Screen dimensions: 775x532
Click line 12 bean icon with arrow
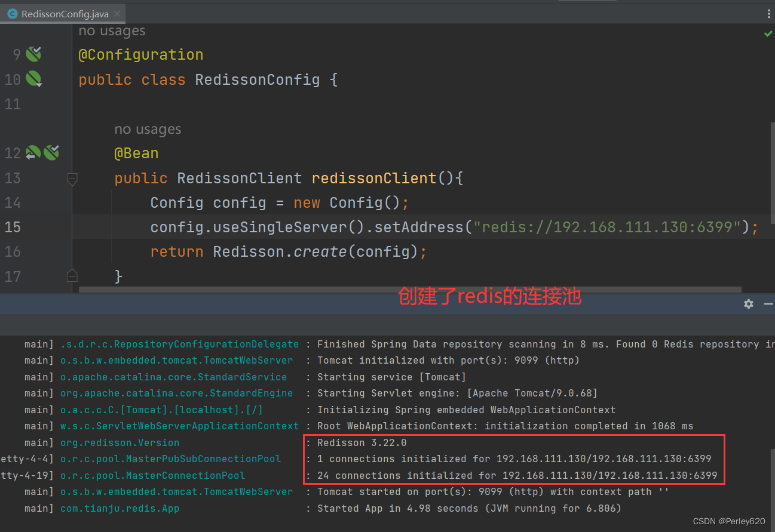pyautogui.click(x=33, y=153)
